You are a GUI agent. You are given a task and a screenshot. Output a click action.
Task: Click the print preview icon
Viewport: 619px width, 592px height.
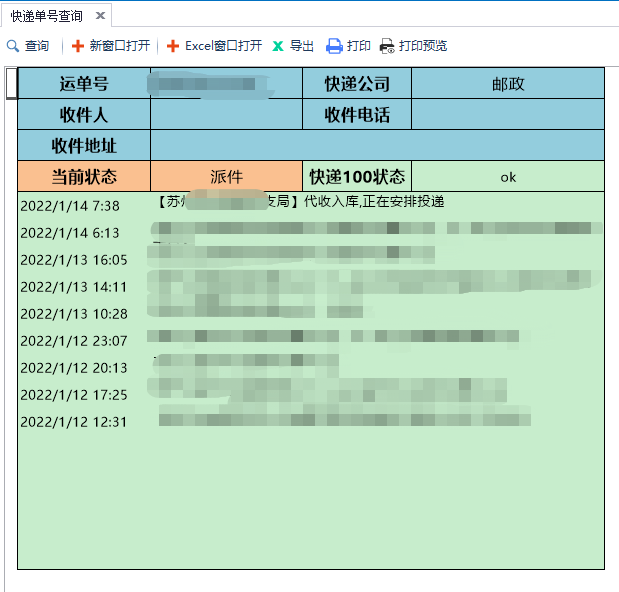click(387, 46)
